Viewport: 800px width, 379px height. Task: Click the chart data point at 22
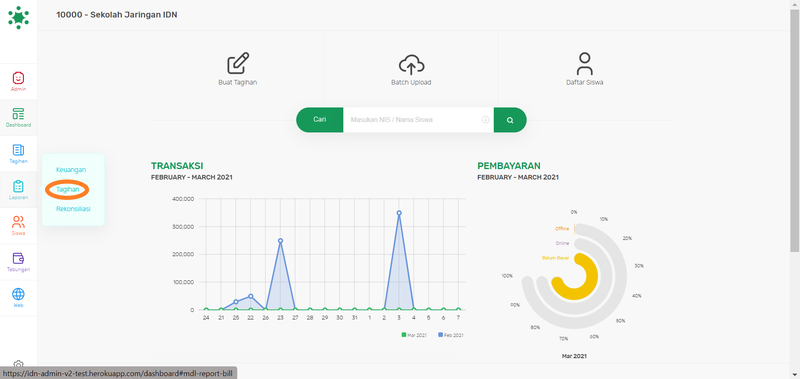tap(251, 296)
